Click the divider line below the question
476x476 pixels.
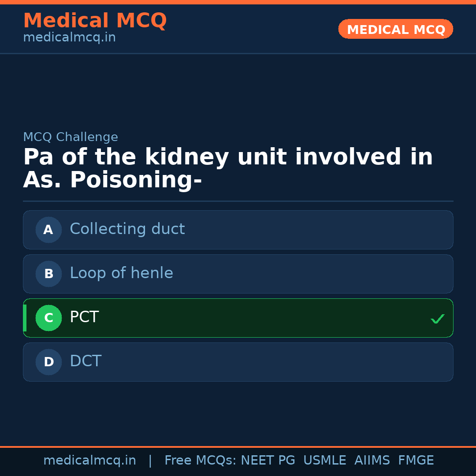tap(238, 201)
